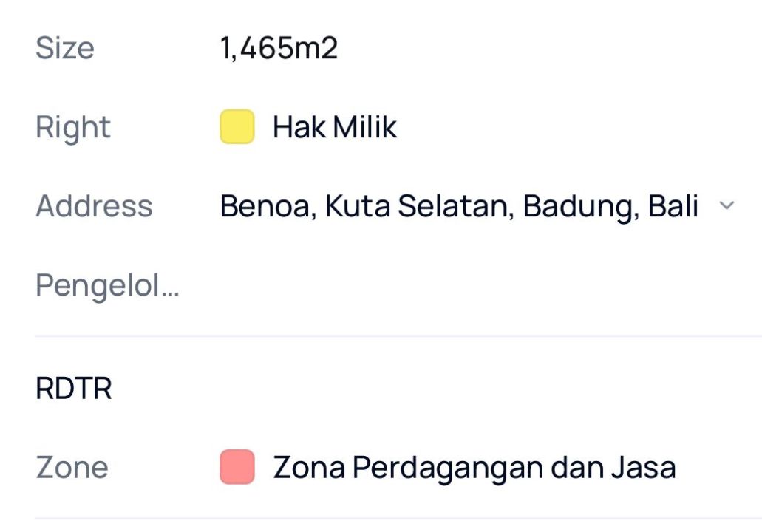Screen dimensions: 762x532
Task: Click the yellow Hak Milik color swatch
Action: click(x=237, y=126)
